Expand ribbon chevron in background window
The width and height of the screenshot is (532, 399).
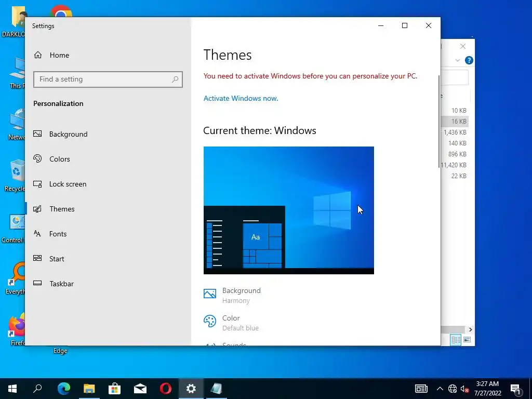click(457, 60)
